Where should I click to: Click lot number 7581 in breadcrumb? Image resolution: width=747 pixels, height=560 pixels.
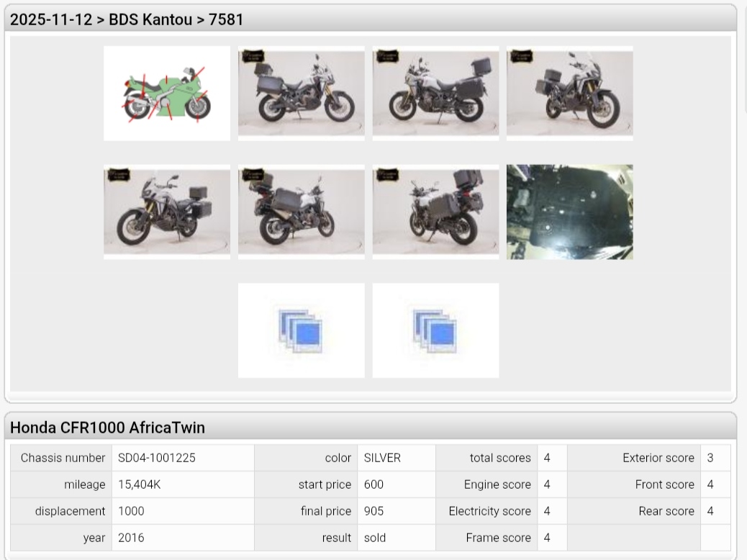[x=226, y=19]
